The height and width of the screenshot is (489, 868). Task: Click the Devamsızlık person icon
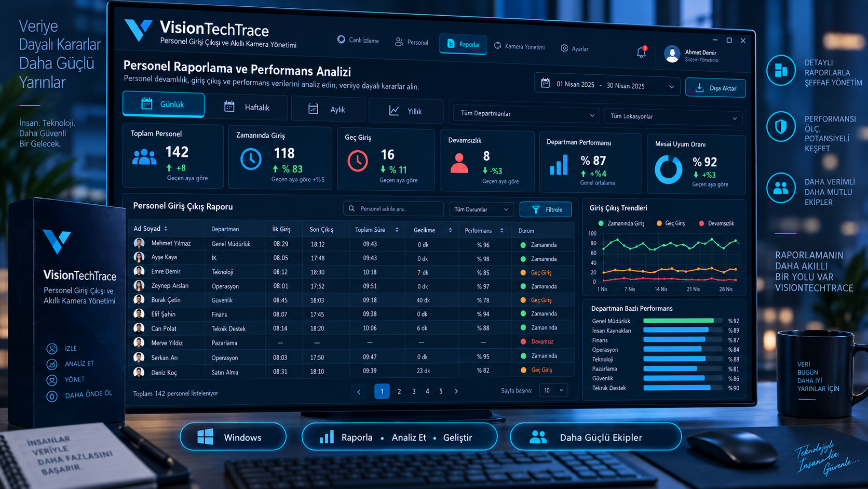(459, 163)
